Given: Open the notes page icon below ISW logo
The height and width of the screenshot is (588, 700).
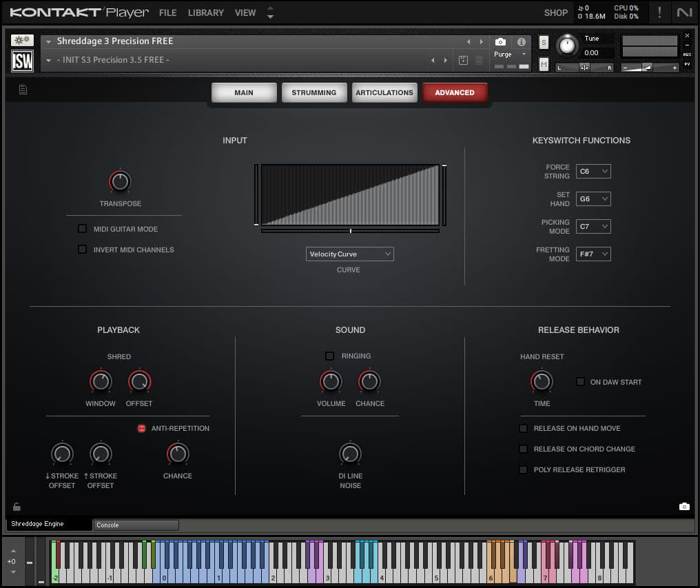Looking at the screenshot, I should [x=23, y=90].
